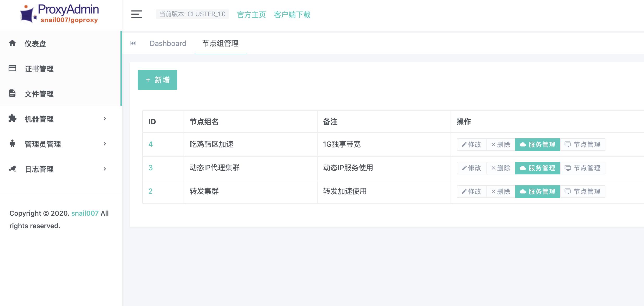Click 删除 for the 转发集群 row
This screenshot has height=306, width=644.
(x=501, y=192)
